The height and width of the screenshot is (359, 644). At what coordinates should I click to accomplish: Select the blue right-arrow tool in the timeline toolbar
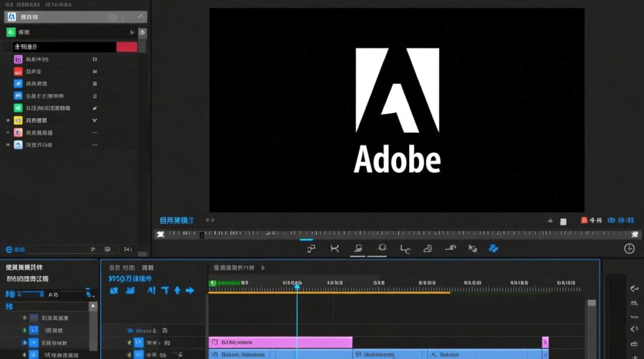pyautogui.click(x=190, y=291)
